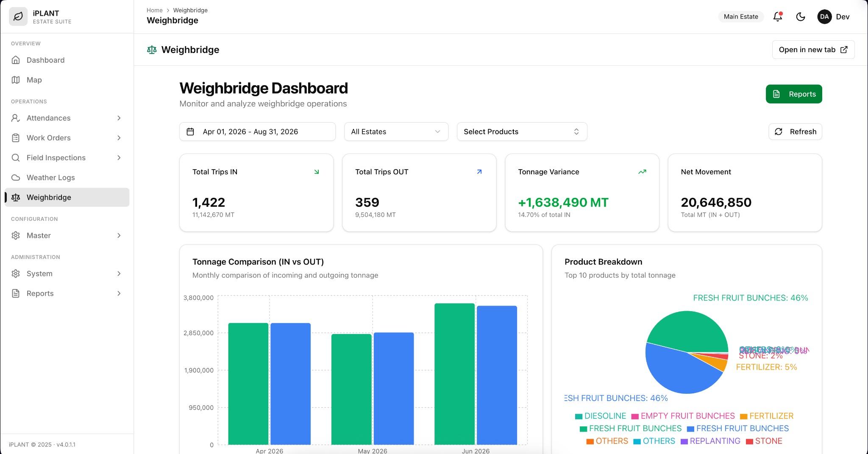Expand the Work Orders submenu chevron

(119, 138)
